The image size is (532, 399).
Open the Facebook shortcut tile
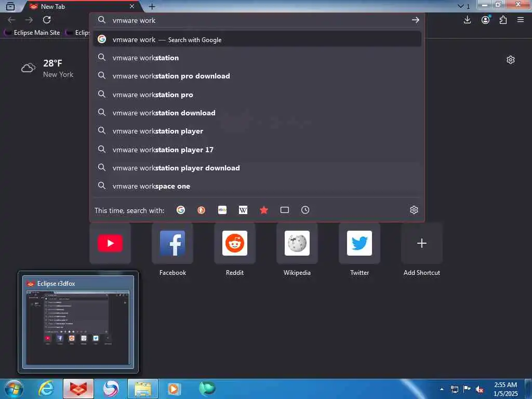(172, 243)
